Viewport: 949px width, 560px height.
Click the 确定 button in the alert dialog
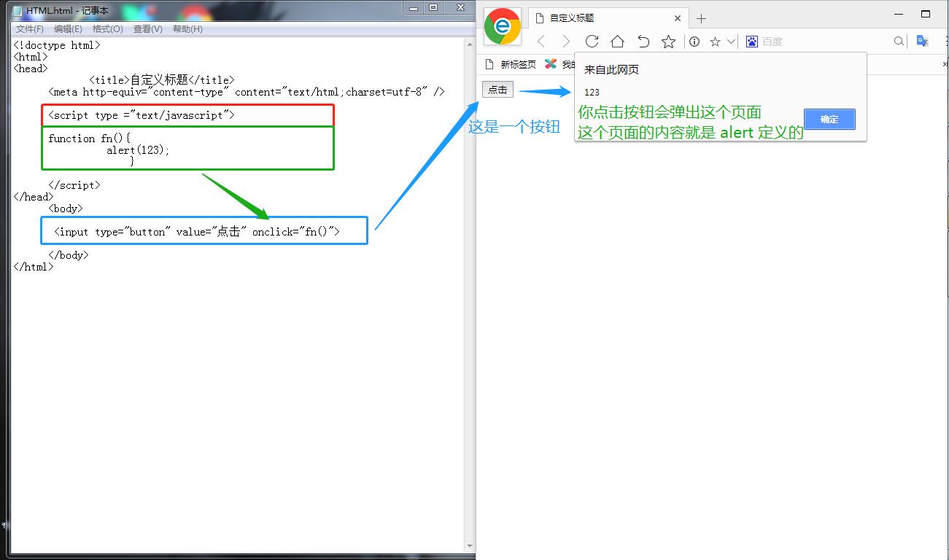click(x=829, y=119)
